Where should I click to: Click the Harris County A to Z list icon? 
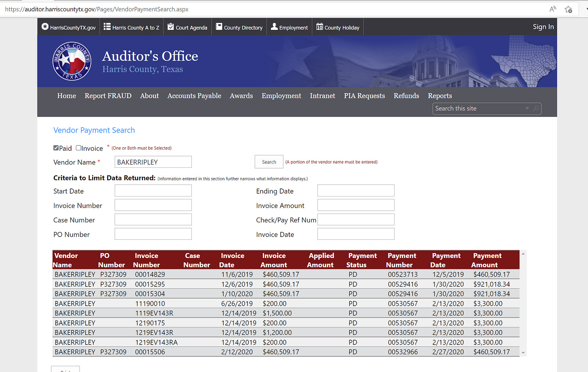(x=107, y=27)
